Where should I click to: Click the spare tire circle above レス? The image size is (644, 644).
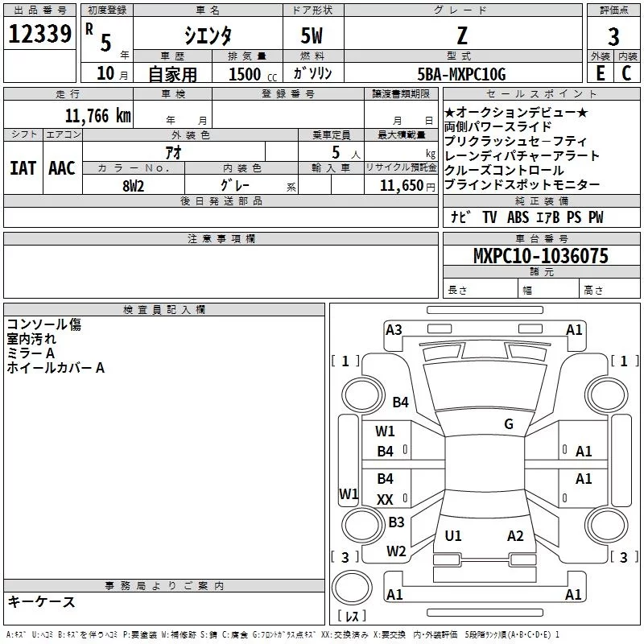pyautogui.click(x=352, y=588)
